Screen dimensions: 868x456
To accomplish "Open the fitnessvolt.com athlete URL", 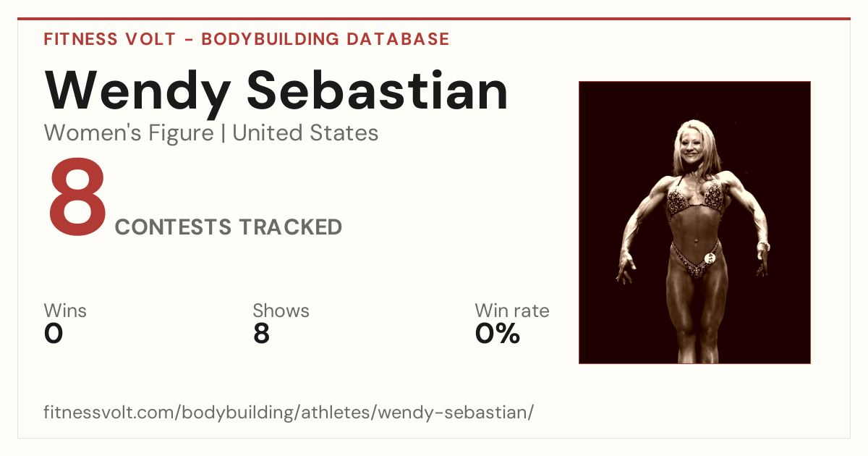I will [289, 413].
